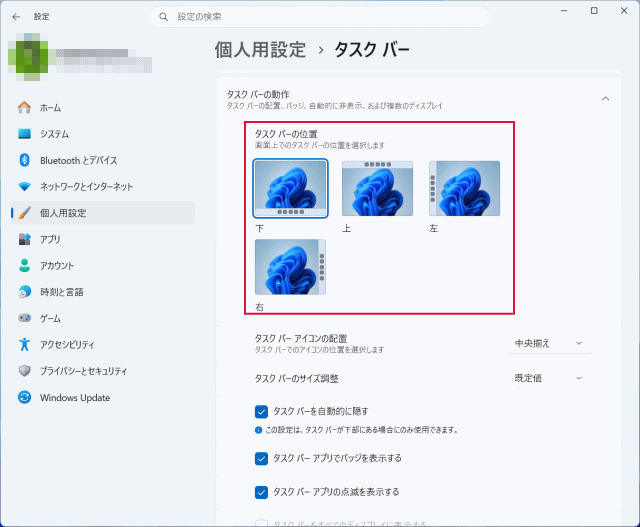
Task: Open 中央揃え icon alignment dropdown
Action: point(549,343)
